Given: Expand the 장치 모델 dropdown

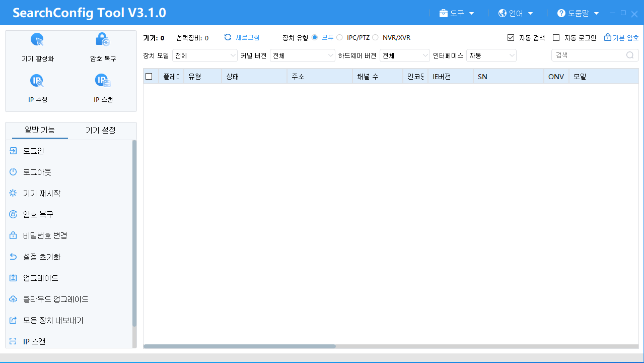Looking at the screenshot, I should pos(205,55).
